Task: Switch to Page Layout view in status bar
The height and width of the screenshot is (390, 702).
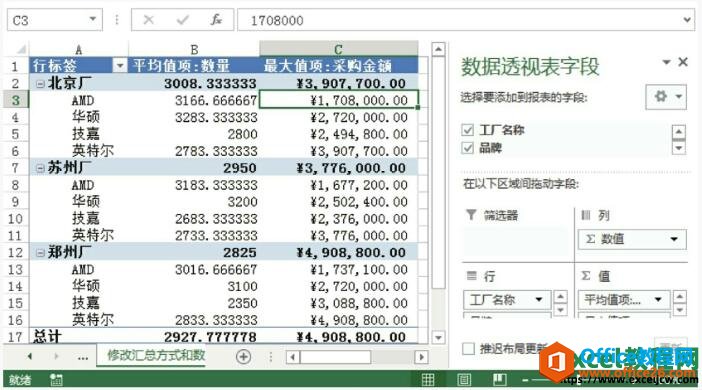Action: (464, 380)
